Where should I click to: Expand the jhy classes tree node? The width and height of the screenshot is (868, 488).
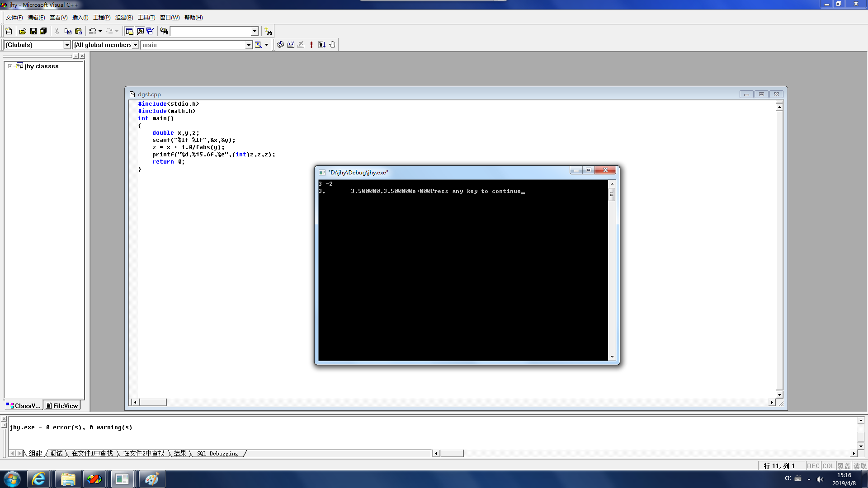(x=10, y=66)
